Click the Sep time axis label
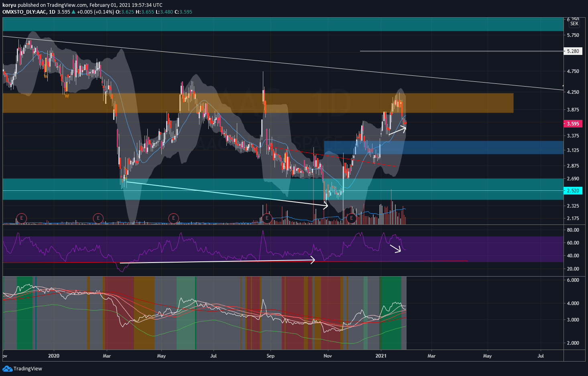Image resolution: width=588 pixels, height=376 pixels. 271,356
